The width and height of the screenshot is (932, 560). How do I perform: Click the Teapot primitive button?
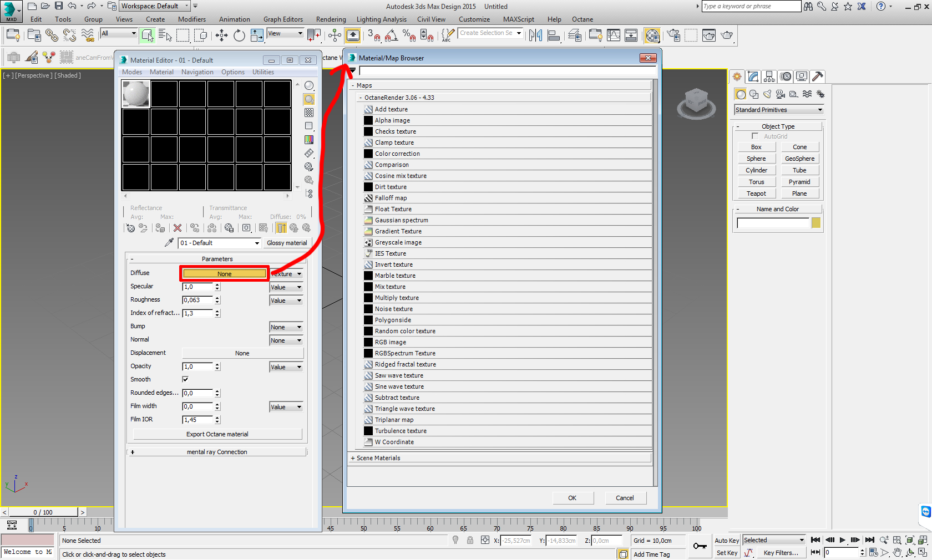coord(756,194)
